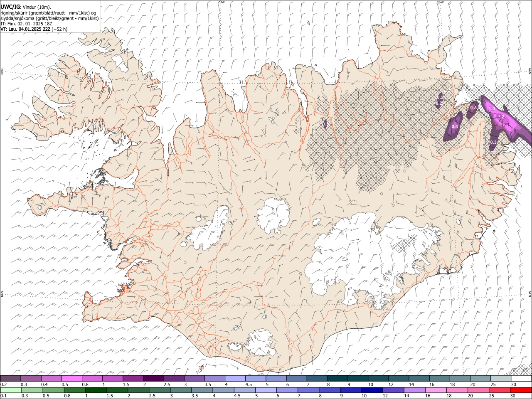Screen dimensions: 532x399
Task: Click the Hofsjökull glacier in central Iceland
Action: pos(273,215)
